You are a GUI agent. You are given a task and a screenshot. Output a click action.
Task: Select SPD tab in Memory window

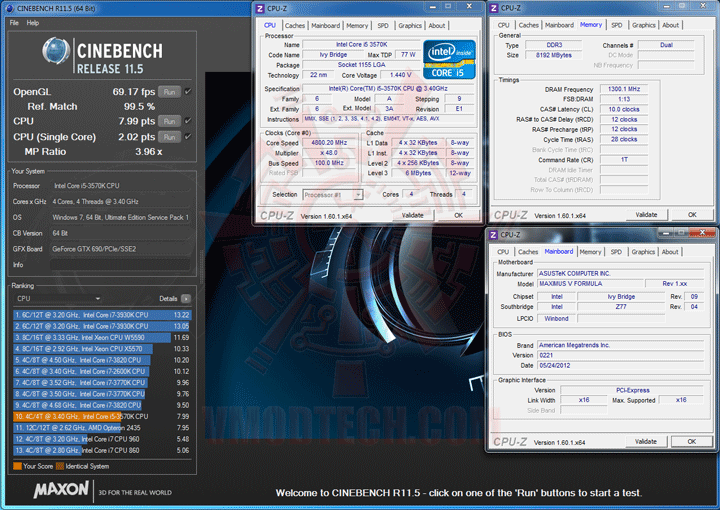(617, 25)
